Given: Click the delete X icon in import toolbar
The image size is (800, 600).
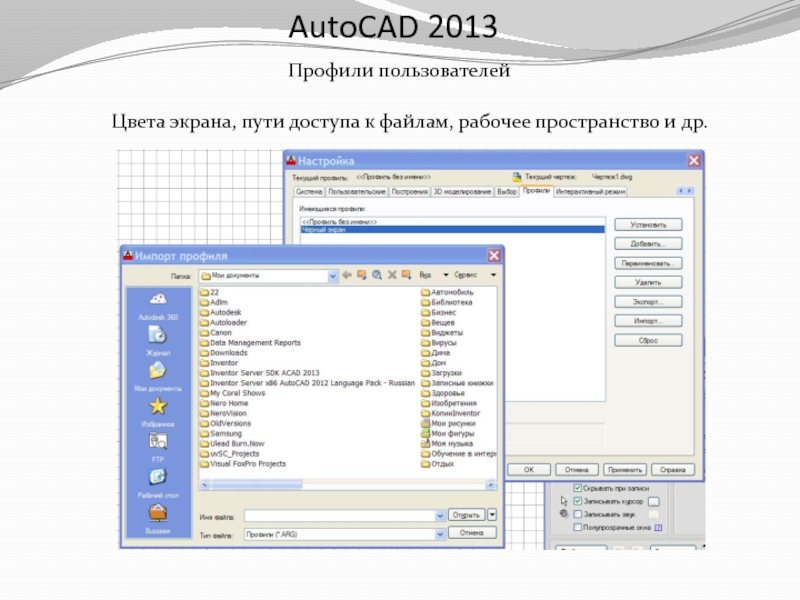Looking at the screenshot, I should point(392,275).
